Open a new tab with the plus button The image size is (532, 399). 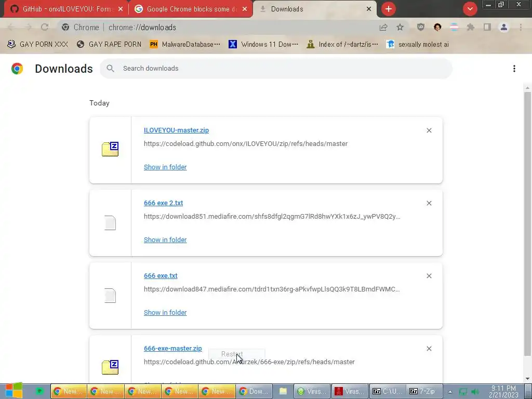[x=389, y=9]
